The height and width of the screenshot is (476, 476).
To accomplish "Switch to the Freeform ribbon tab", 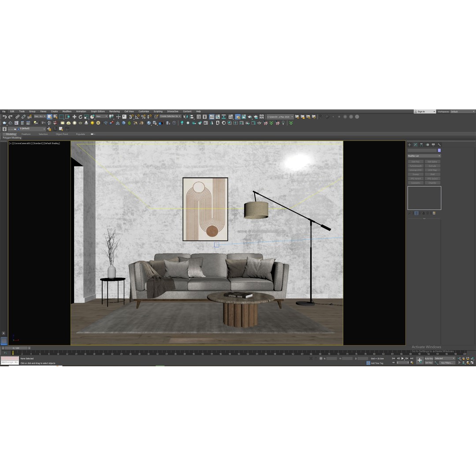I will (26, 134).
